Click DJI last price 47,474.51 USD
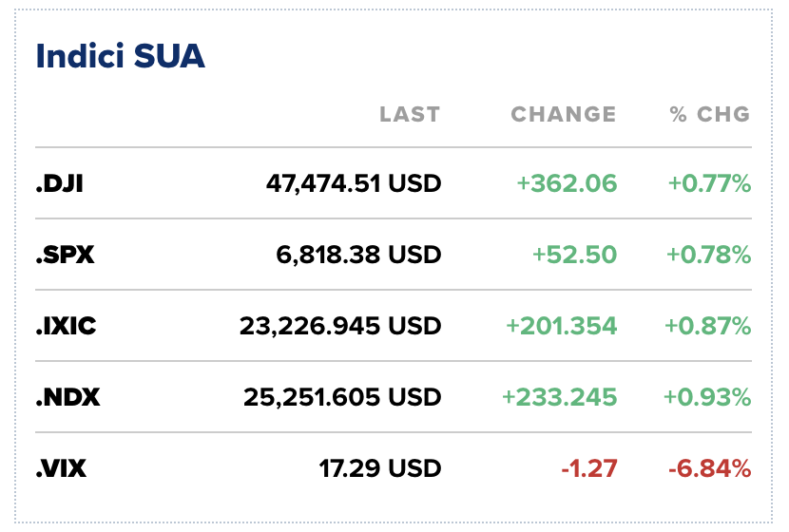This screenshot has width=789, height=532. coord(354,183)
